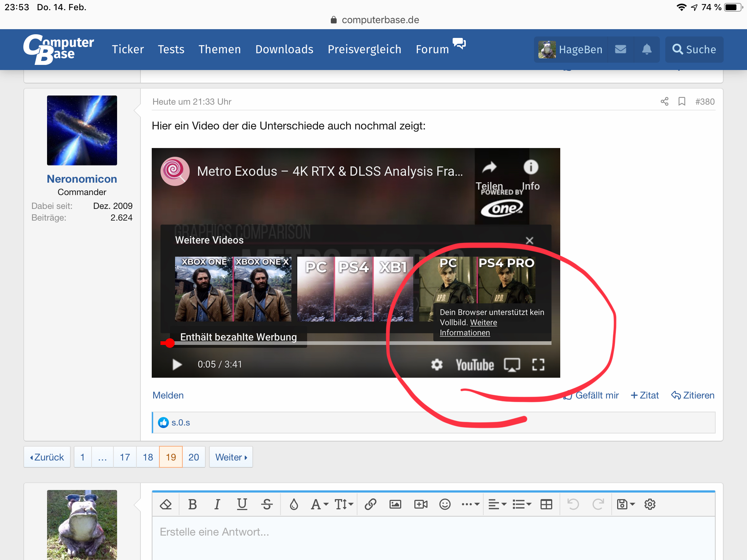Start AirPlay from the video player
This screenshot has height=560, width=747.
point(512,365)
